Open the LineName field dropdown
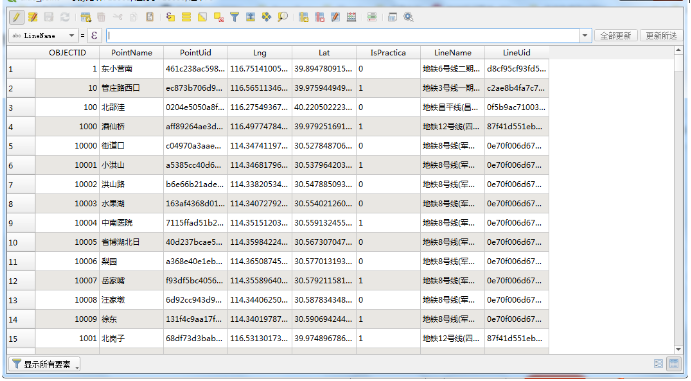Image resolution: width=691 pixels, height=381 pixels. 43,35
